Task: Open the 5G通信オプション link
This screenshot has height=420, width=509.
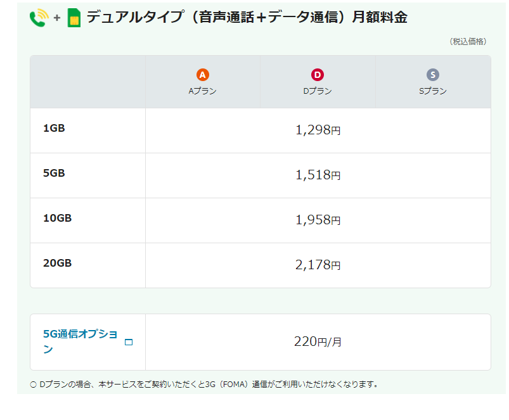Action: tap(80, 341)
